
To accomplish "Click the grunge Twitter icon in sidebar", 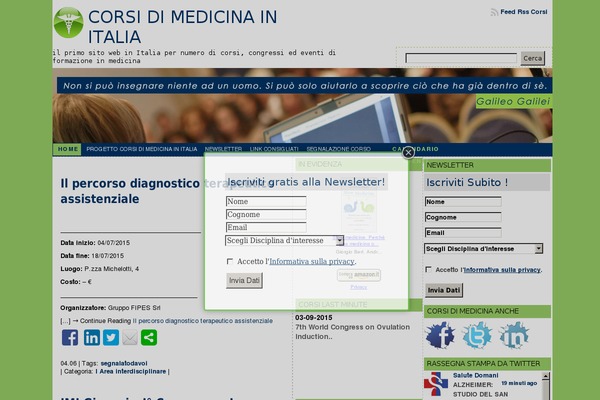I will (x=477, y=335).
